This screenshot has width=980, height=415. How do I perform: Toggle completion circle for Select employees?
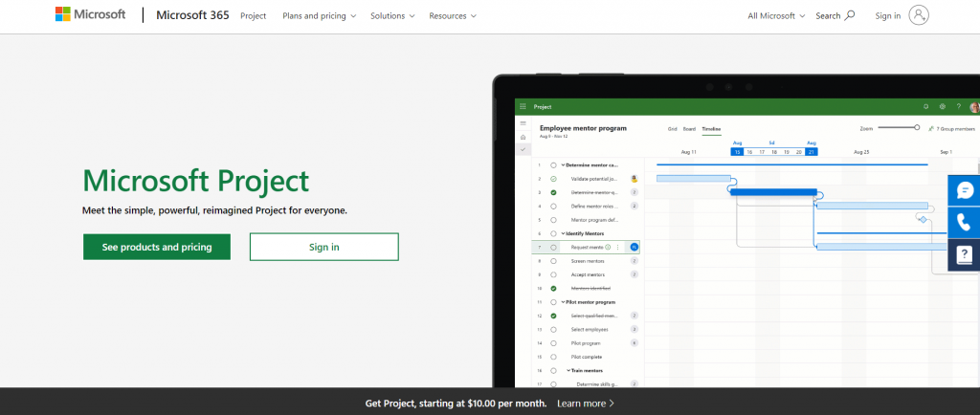click(553, 330)
